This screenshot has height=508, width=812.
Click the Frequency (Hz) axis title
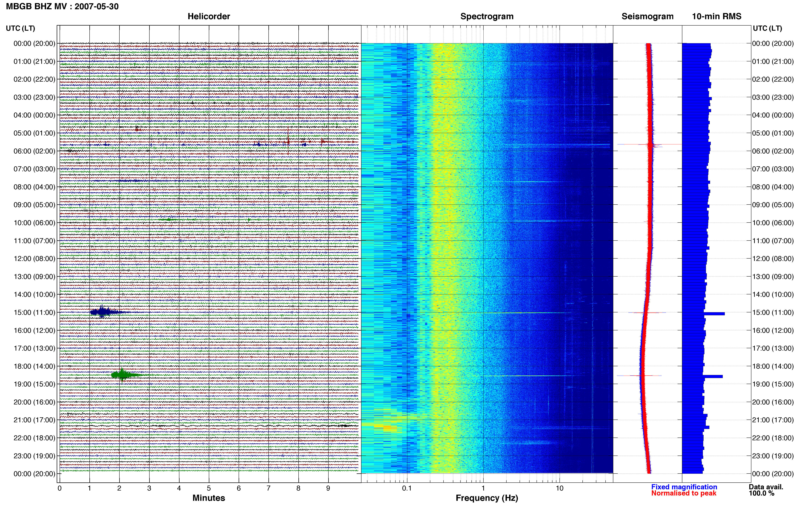(487, 498)
